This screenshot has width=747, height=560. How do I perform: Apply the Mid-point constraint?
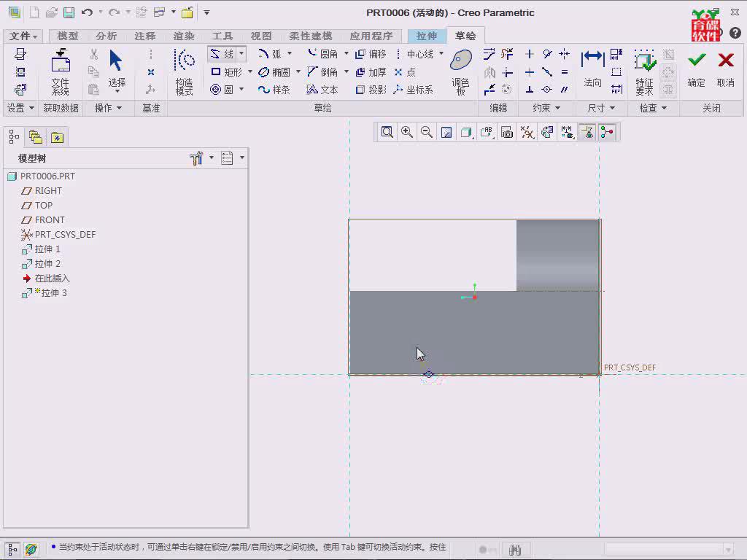(x=547, y=72)
